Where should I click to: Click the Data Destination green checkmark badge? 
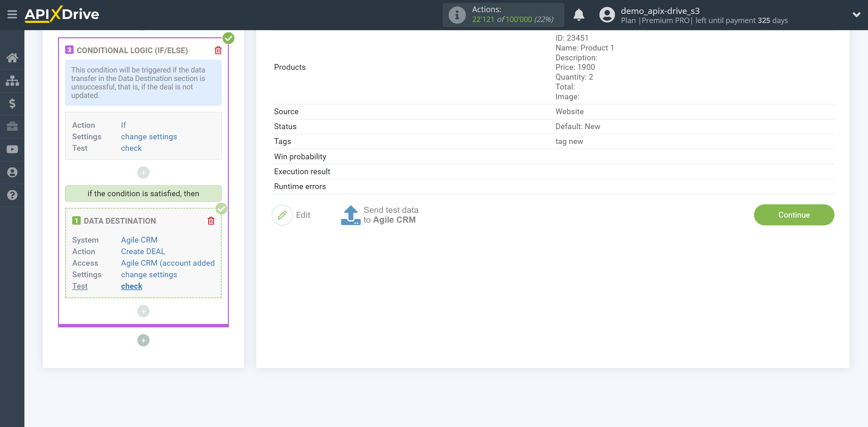pos(221,209)
